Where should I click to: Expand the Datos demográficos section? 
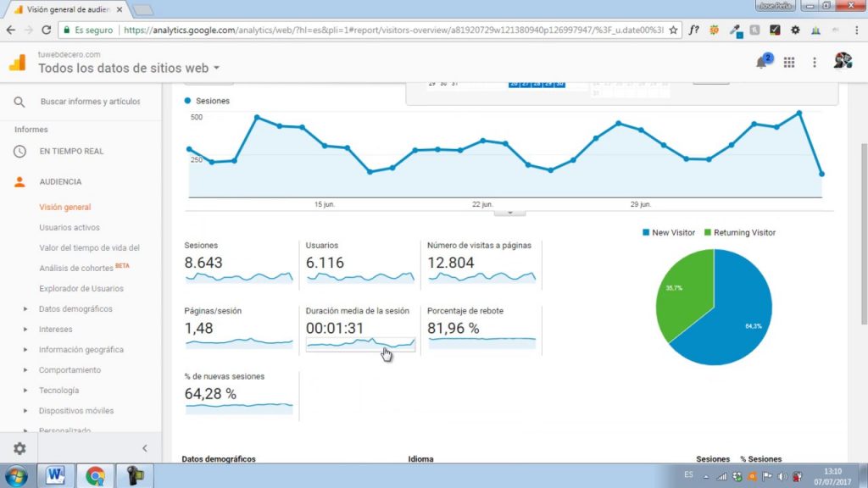[75, 308]
